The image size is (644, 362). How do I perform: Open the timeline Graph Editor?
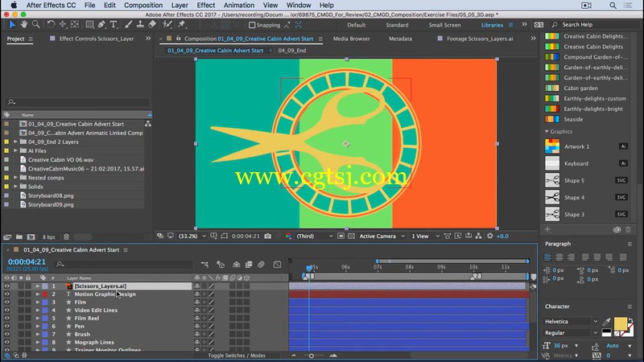(277, 265)
